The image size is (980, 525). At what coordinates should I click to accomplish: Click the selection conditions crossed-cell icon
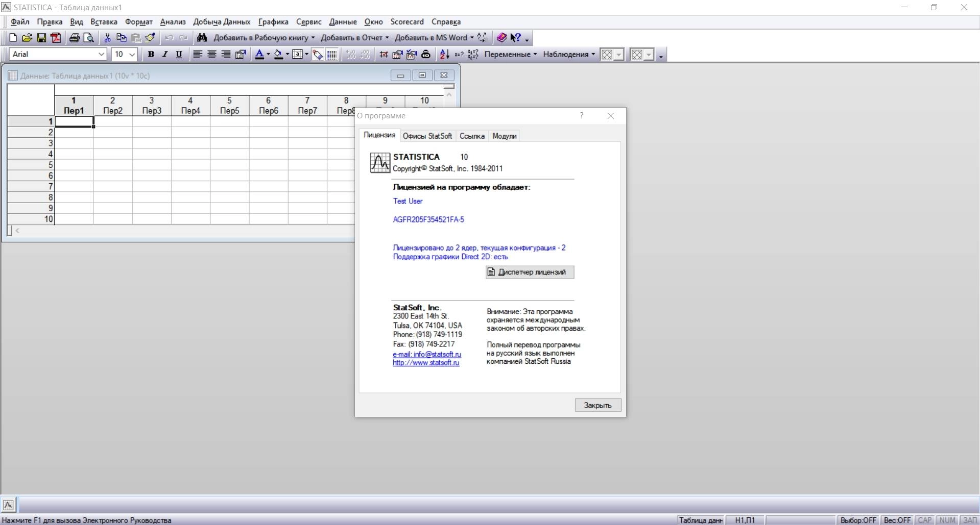point(384,54)
